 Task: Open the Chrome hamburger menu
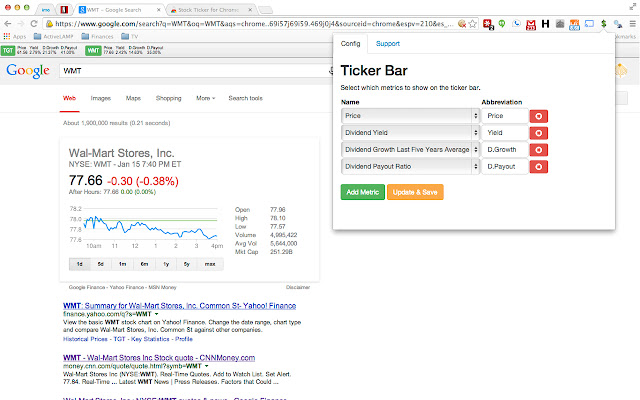click(x=632, y=24)
